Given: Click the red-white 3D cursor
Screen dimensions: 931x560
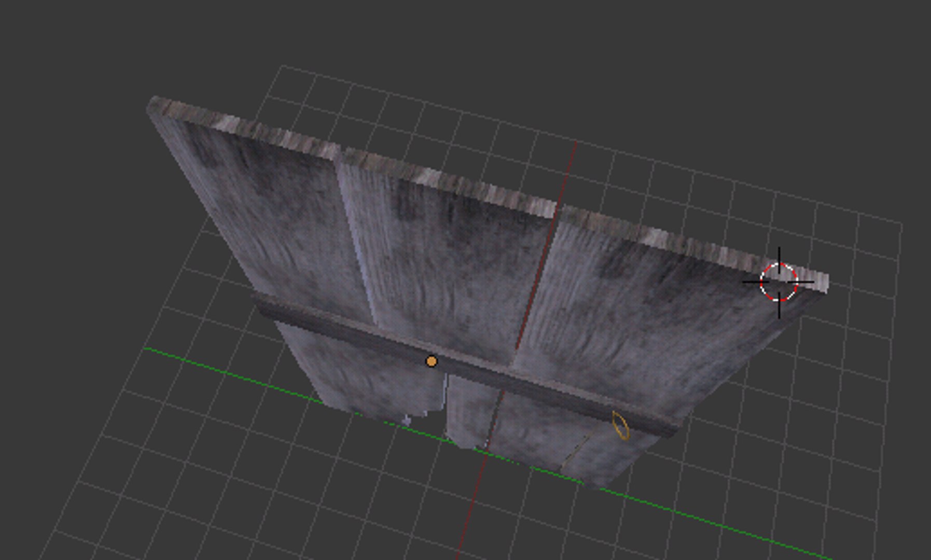Looking at the screenshot, I should tap(779, 282).
